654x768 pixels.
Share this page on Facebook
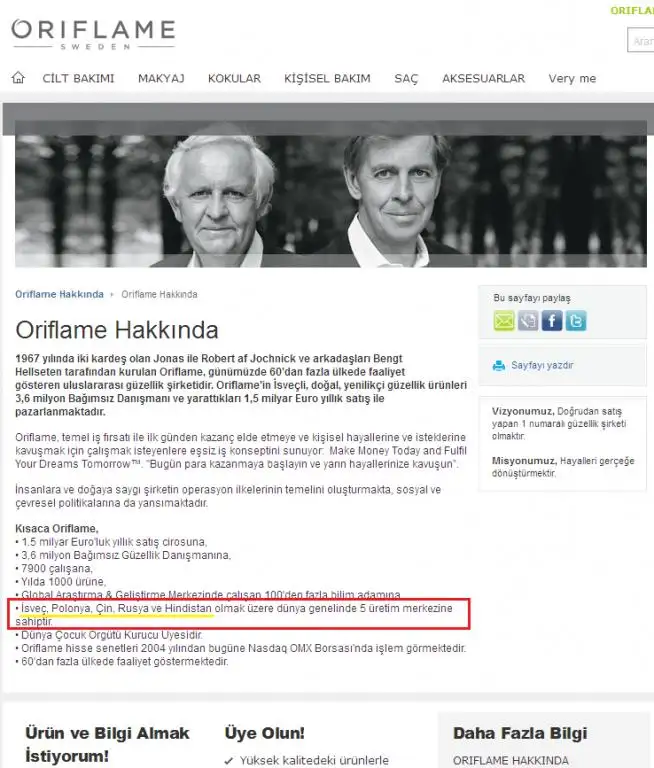pos(552,321)
